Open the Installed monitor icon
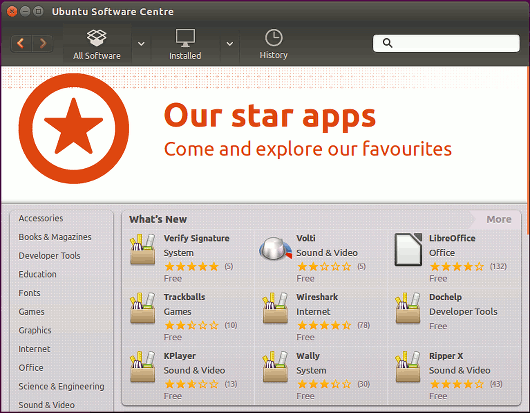Image resolution: width=530 pixels, height=413 pixels. [185, 38]
